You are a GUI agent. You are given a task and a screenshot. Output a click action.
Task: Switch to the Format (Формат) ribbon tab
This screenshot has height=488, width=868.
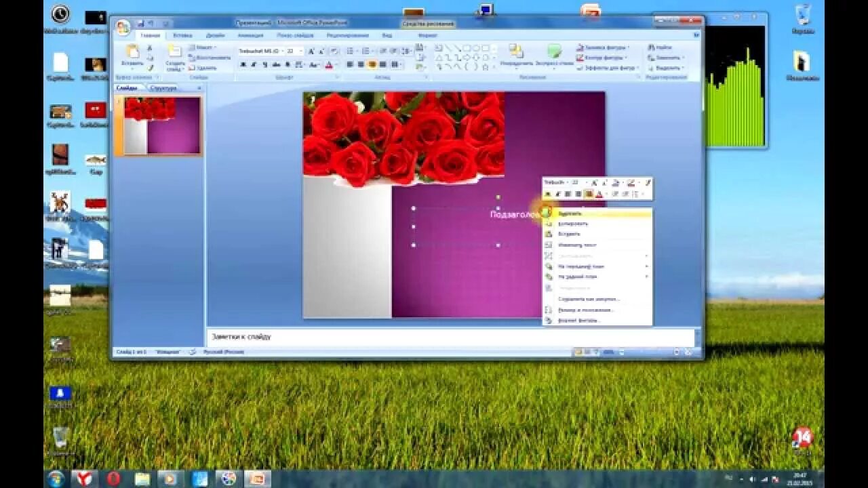pos(427,35)
